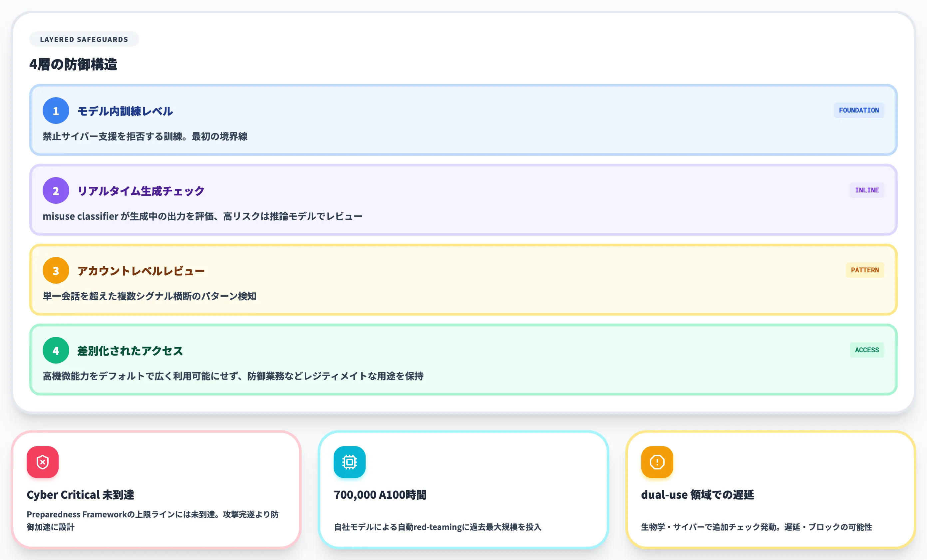The height and width of the screenshot is (560, 927).
Task: Click the title リアルタイム生成チェック
Action: click(x=141, y=191)
